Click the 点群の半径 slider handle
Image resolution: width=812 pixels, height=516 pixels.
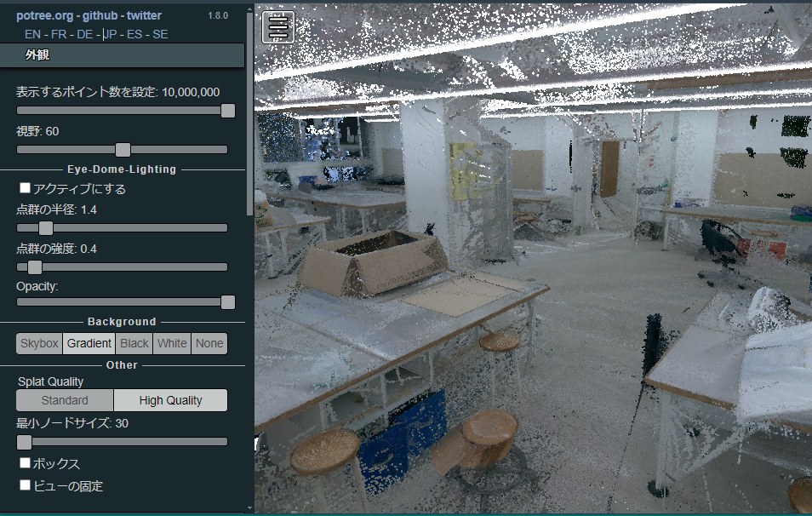(x=46, y=228)
